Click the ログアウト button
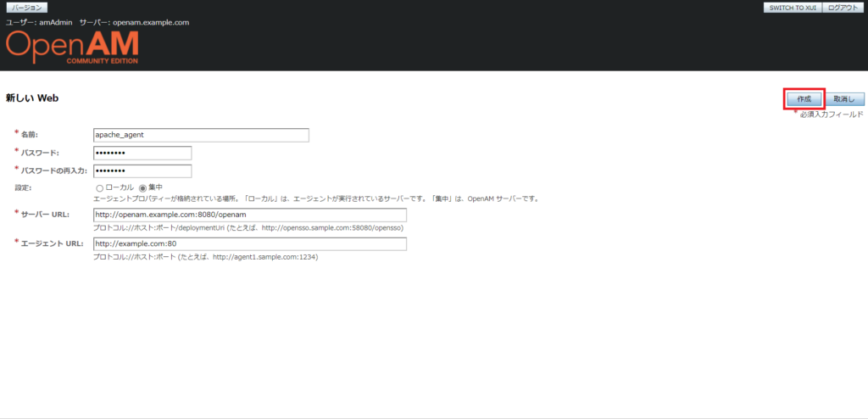 843,8
